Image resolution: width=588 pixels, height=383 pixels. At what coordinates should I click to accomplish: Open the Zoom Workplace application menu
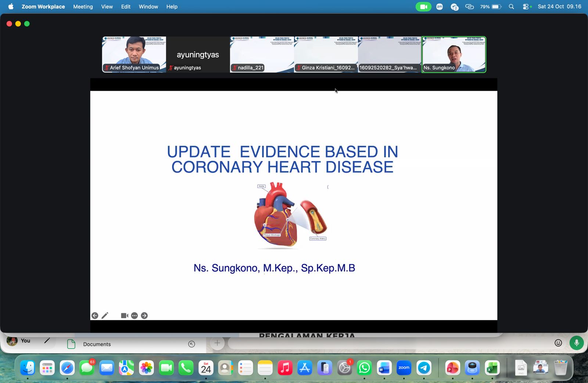coord(43,7)
